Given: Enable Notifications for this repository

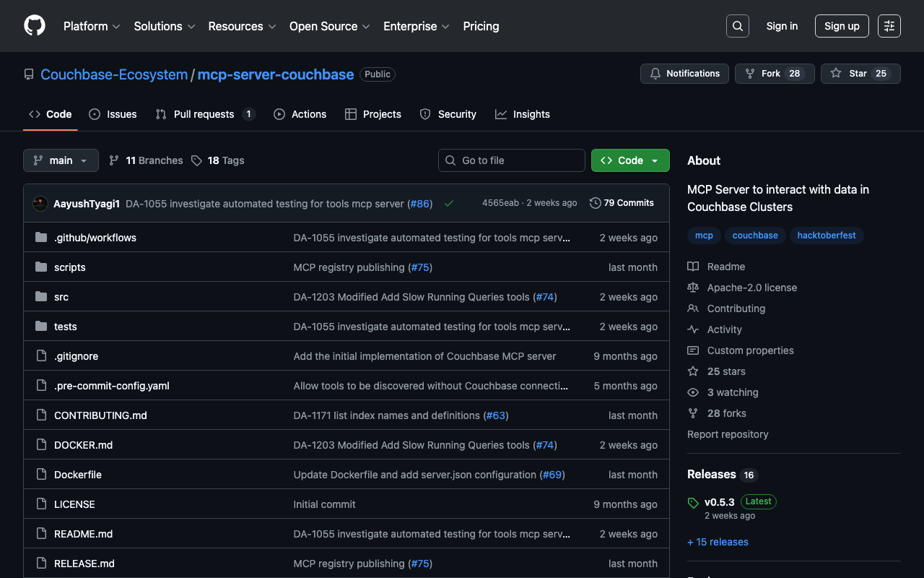Looking at the screenshot, I should click(x=684, y=74).
